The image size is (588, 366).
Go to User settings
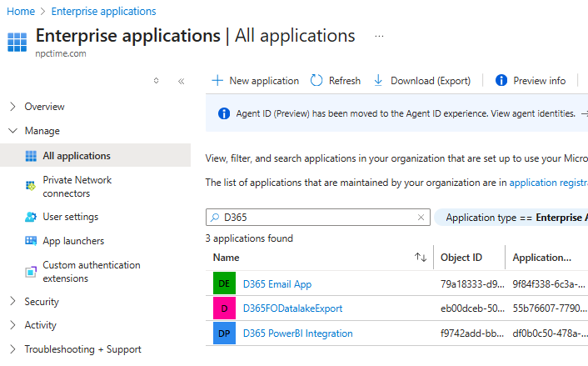click(70, 217)
